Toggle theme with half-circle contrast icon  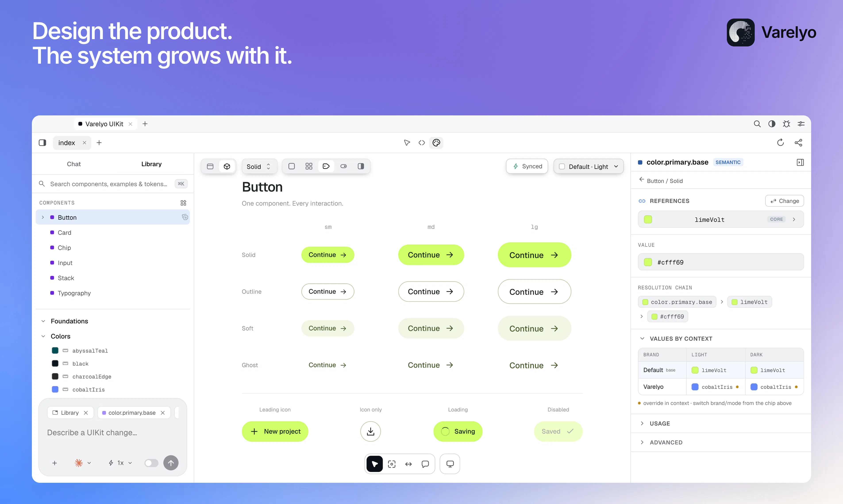(772, 124)
